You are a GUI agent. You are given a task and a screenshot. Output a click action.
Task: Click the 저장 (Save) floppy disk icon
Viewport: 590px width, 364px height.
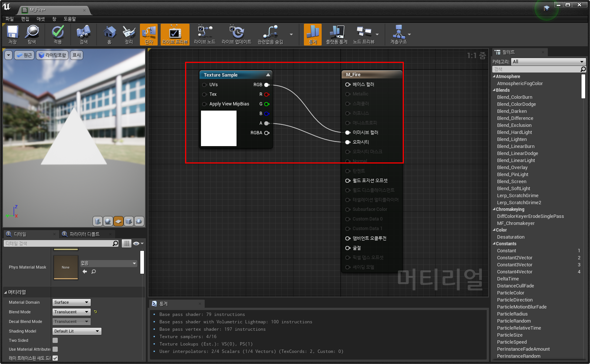(x=13, y=32)
